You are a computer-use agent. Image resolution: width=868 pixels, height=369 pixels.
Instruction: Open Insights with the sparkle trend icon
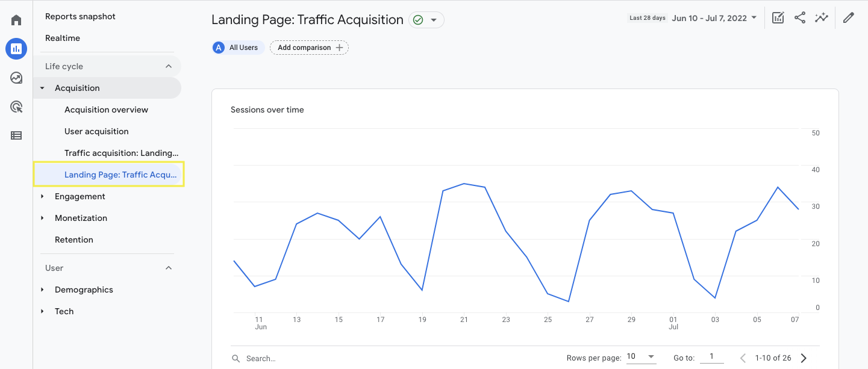click(x=822, y=17)
